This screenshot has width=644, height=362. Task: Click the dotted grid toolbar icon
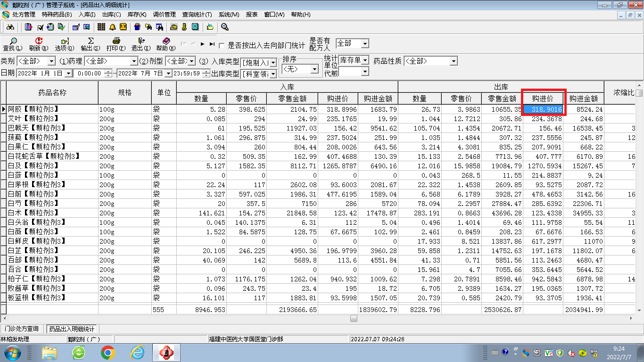101,27
